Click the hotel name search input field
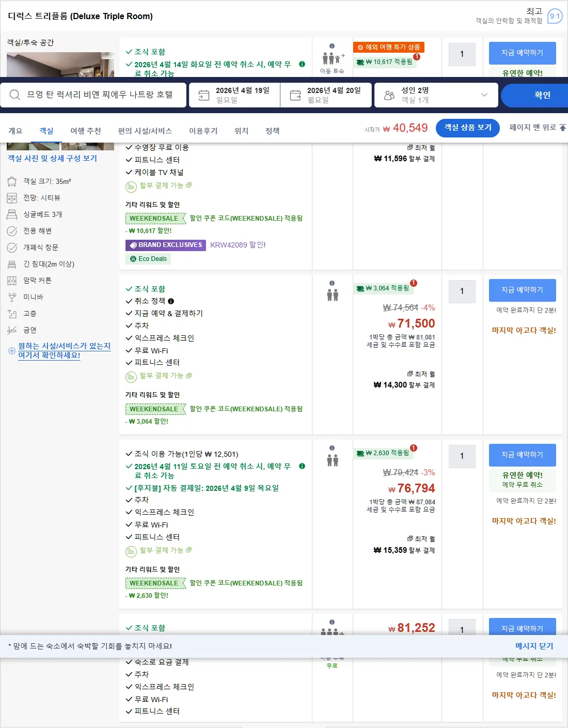The image size is (568, 728). pos(93,95)
